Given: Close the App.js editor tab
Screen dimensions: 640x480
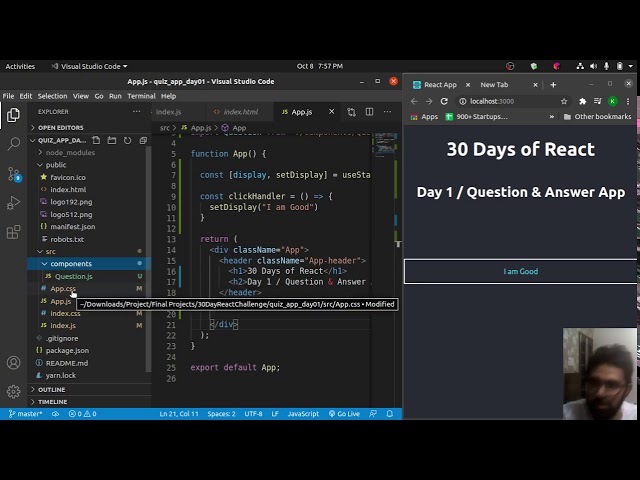Looking at the screenshot, I should [x=331, y=111].
